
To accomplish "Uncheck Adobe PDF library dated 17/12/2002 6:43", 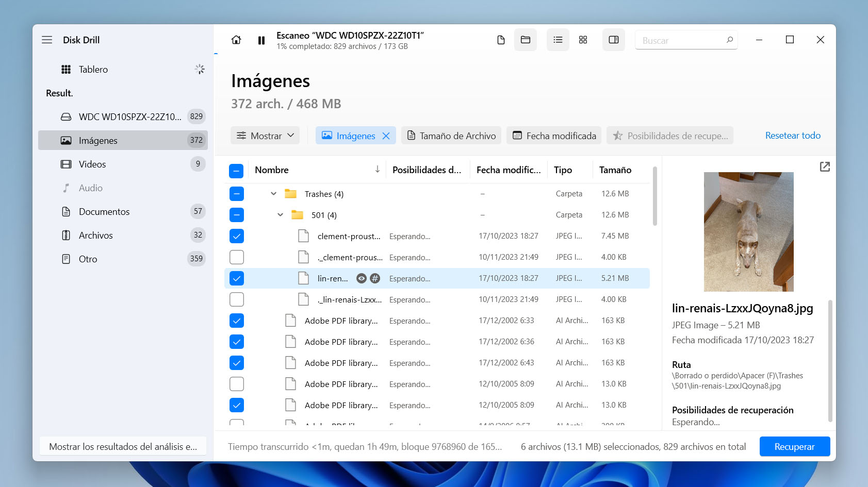I will pos(237,363).
